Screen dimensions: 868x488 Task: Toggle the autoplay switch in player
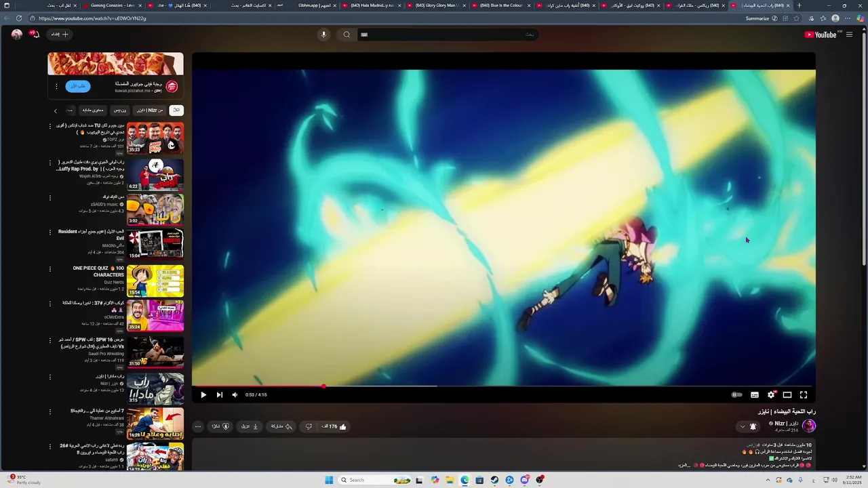[x=737, y=394]
